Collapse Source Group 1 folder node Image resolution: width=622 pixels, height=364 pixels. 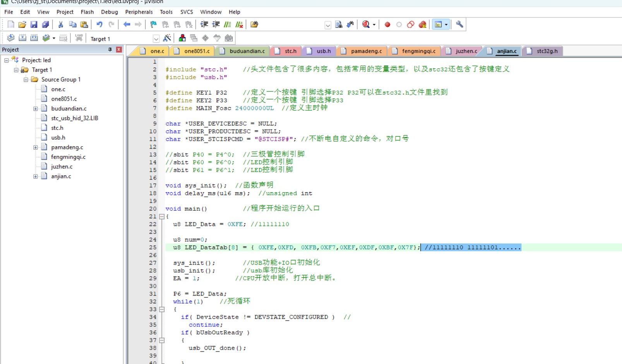(26, 80)
